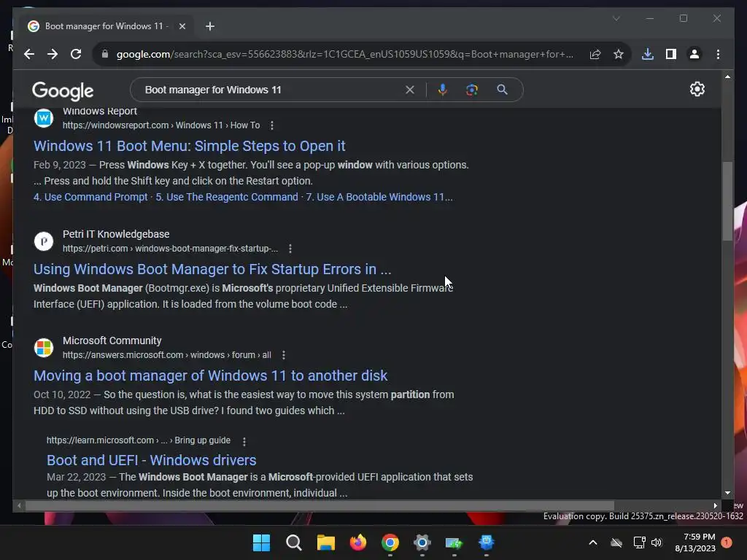Image resolution: width=747 pixels, height=560 pixels.
Task: Open the notification bell badge
Action: [727, 542]
